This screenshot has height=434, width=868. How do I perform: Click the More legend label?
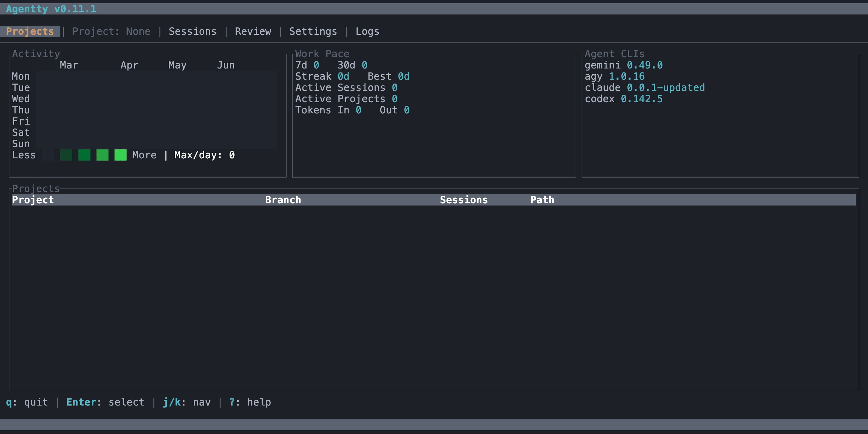tap(144, 155)
